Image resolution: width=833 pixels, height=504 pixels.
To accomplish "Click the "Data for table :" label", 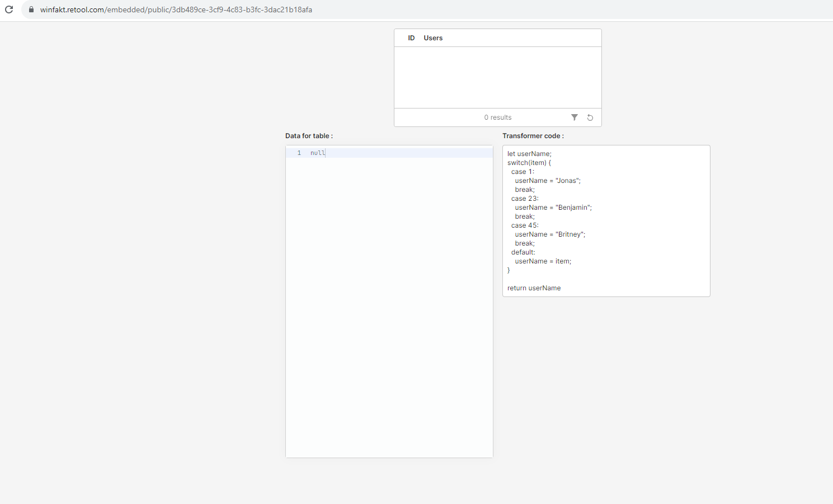I will (309, 136).
